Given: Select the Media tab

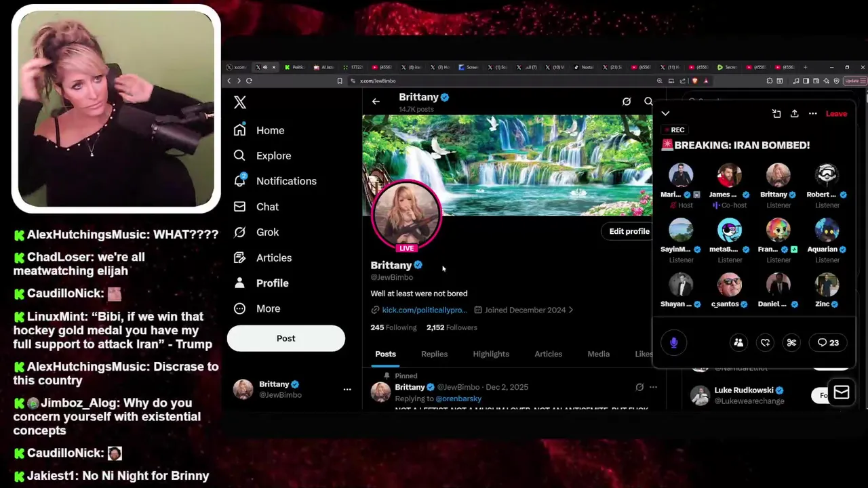Looking at the screenshot, I should coord(598,354).
